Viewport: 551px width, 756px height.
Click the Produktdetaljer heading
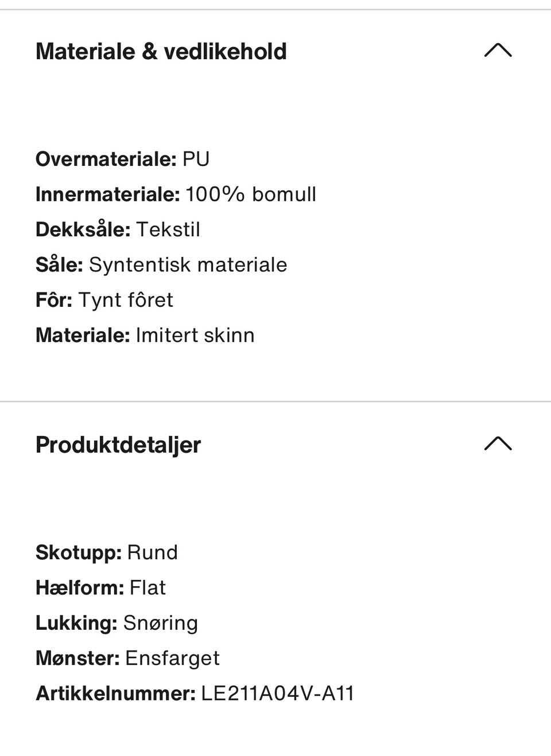pos(118,445)
